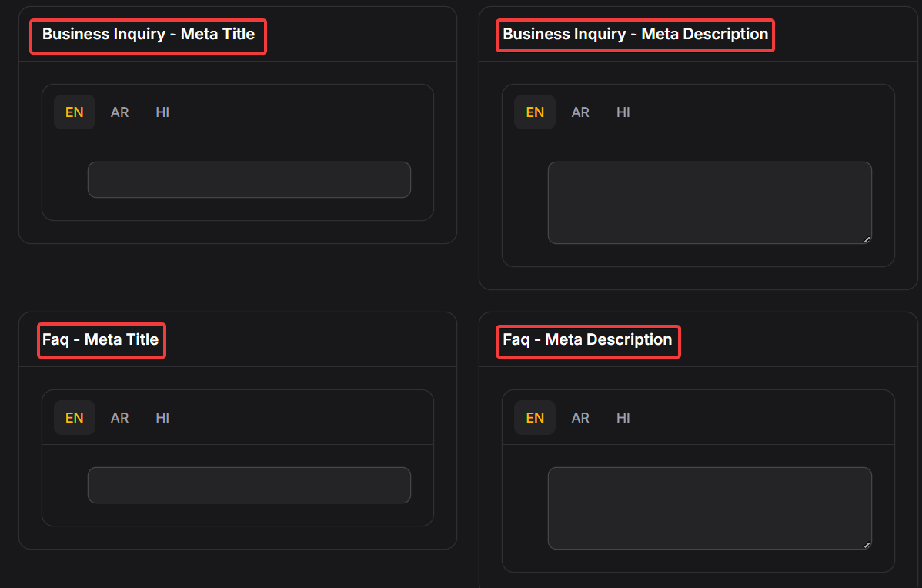
Task: Open HI tab in Faq Meta Title
Action: (162, 418)
